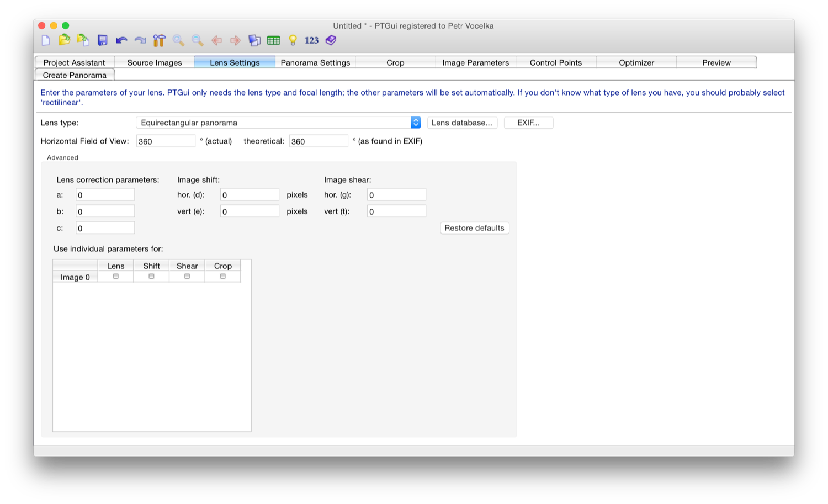Save project using the floppy disk icon
Screen dimensions: 828x504
(x=103, y=40)
